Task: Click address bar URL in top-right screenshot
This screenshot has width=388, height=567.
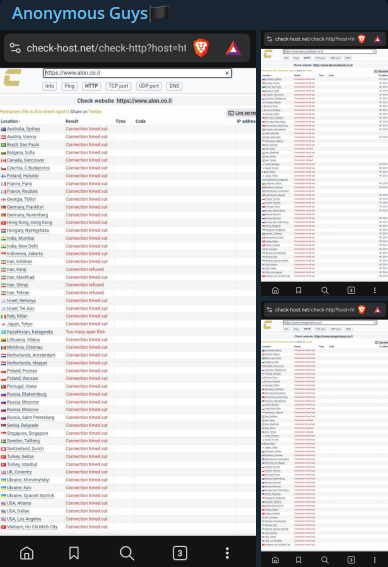Action: pos(314,39)
